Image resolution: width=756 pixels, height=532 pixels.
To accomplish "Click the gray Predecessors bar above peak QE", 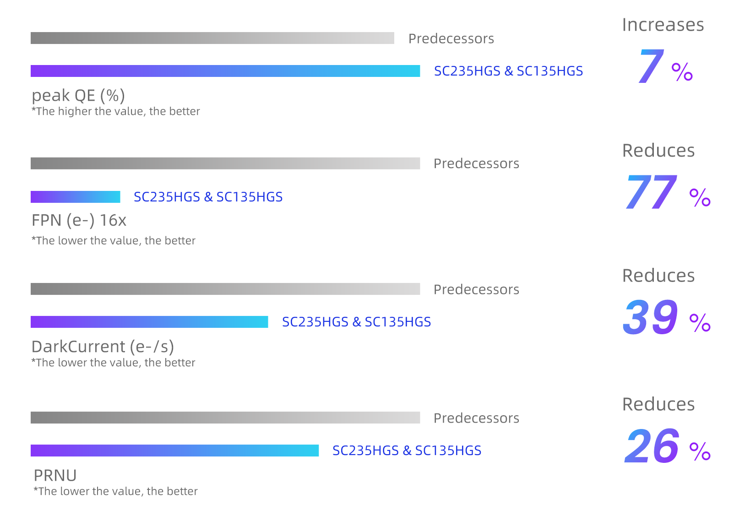I will tap(212, 38).
